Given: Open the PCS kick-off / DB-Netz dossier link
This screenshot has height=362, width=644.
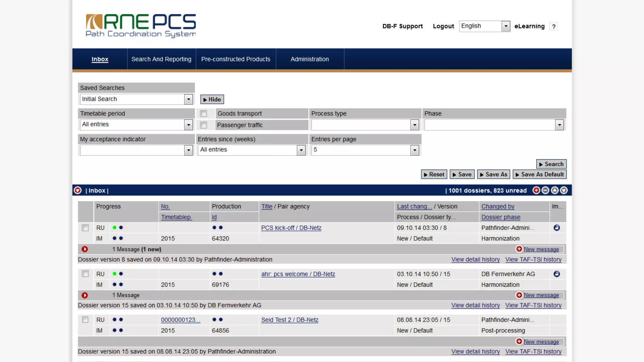Looking at the screenshot, I should 291,228.
